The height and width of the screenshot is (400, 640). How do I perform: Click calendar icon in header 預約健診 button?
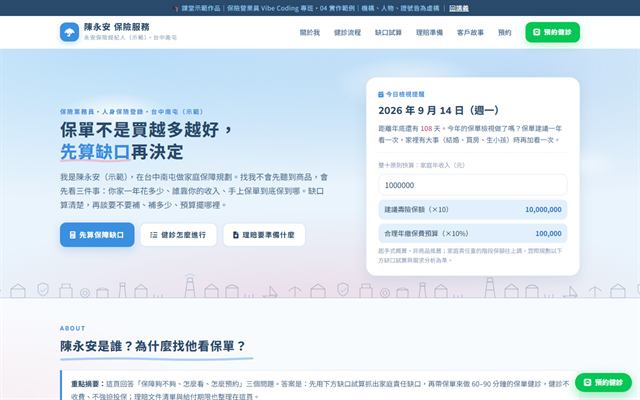[x=537, y=32]
